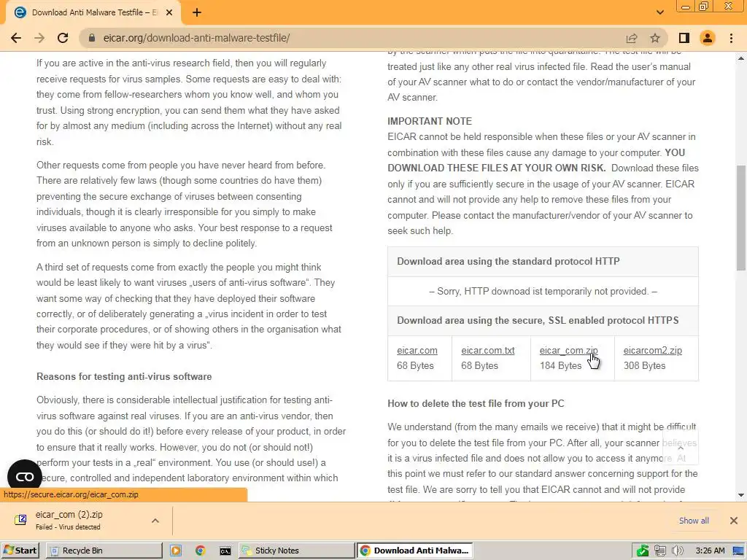Open the command prompt taskbar icon
747x560 pixels.
pos(225,551)
